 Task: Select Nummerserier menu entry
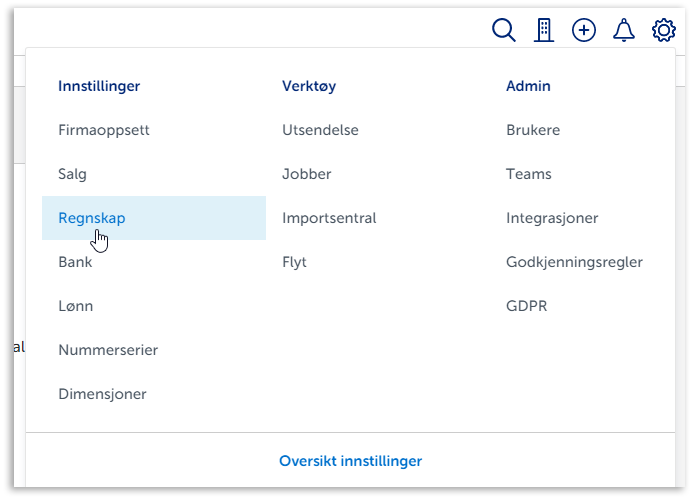tap(108, 350)
